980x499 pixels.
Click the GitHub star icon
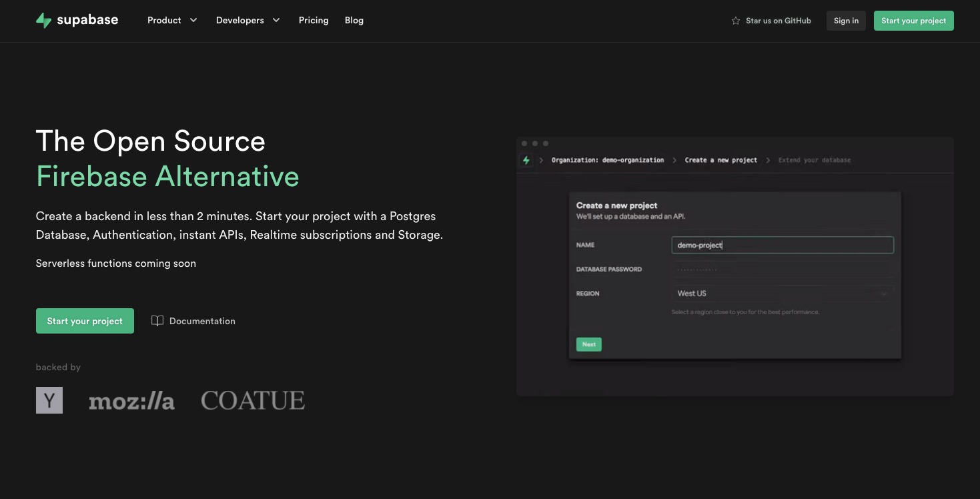tap(736, 21)
